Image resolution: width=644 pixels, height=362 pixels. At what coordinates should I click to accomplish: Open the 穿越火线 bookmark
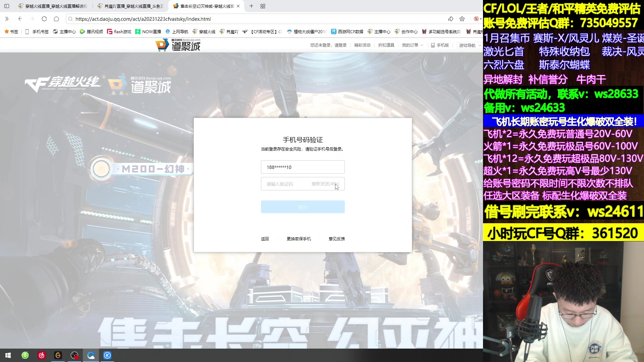pos(204,32)
